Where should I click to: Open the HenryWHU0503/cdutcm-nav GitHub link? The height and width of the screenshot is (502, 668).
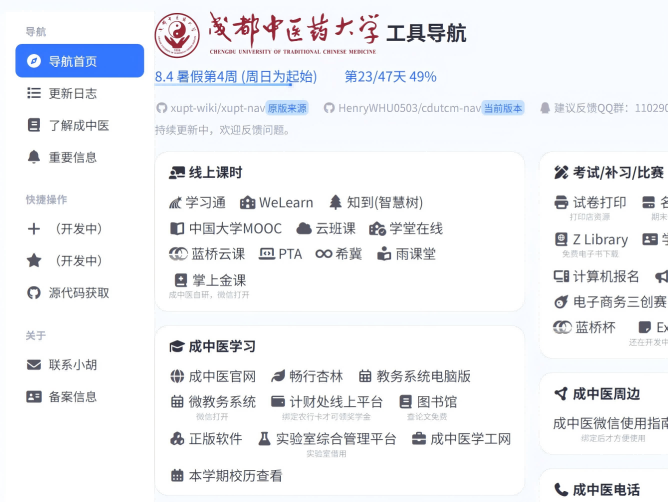click(403, 108)
